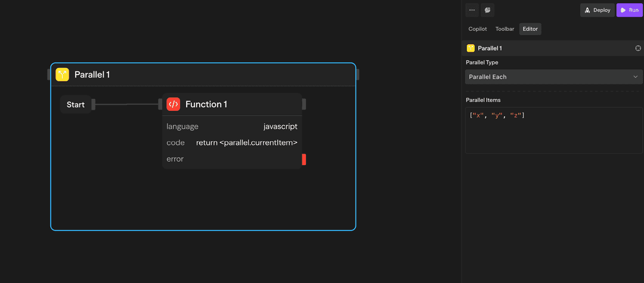Click the red error handle on Function 1
The image size is (644, 283).
click(x=304, y=159)
